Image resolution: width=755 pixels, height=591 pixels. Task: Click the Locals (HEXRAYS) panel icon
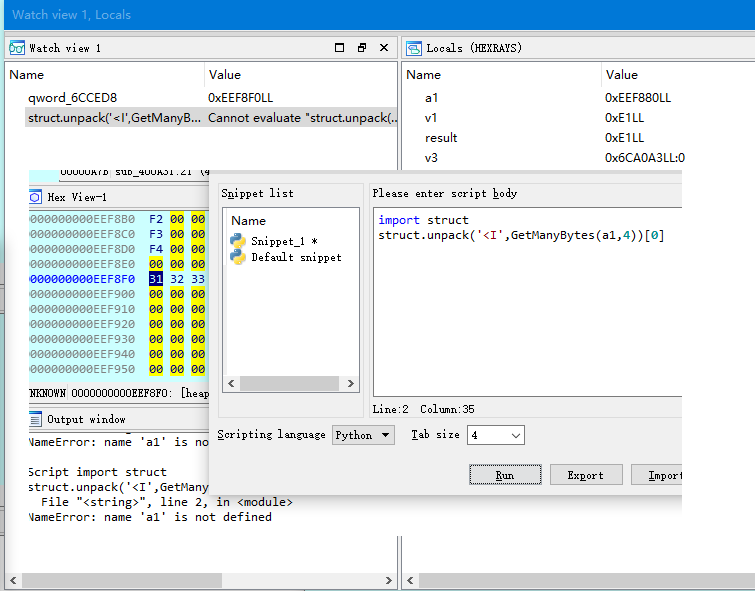coord(414,48)
